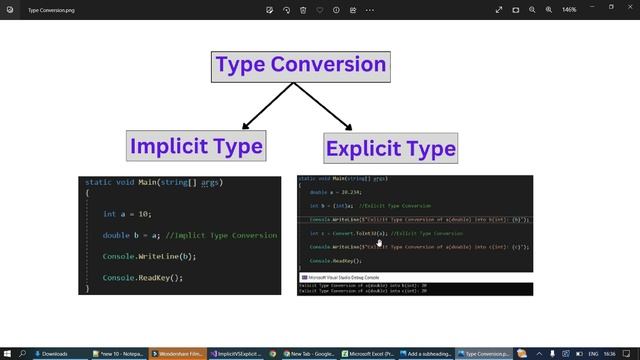
Task: Zoom out with the minus magnifier icon
Action: 532,10
